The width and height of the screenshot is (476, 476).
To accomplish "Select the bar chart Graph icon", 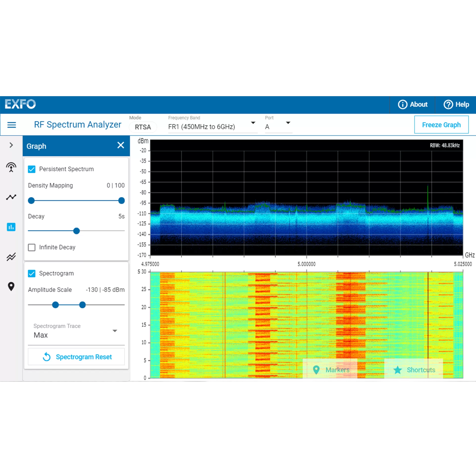I will tap(11, 227).
